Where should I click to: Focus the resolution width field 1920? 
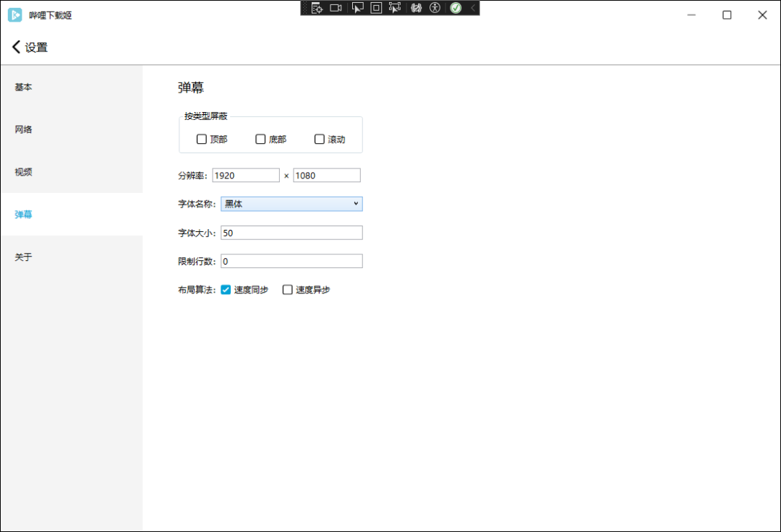point(246,175)
